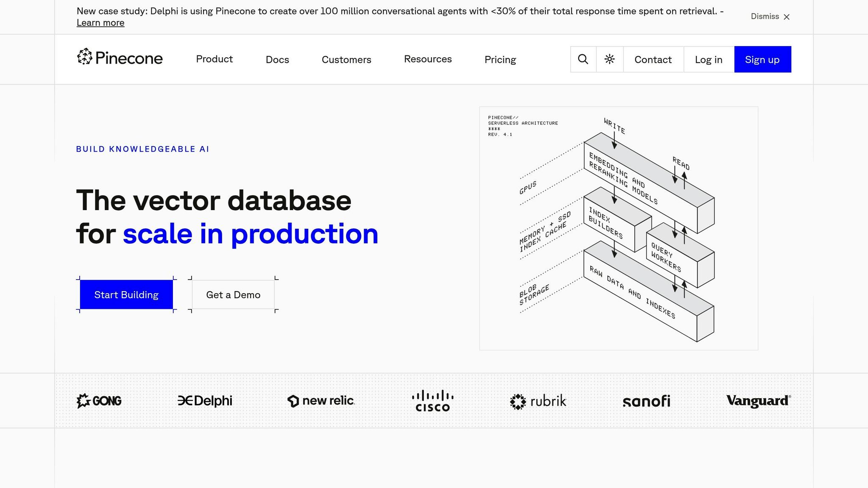Click the Gong customer logo
The width and height of the screenshot is (868, 488).
click(x=99, y=401)
